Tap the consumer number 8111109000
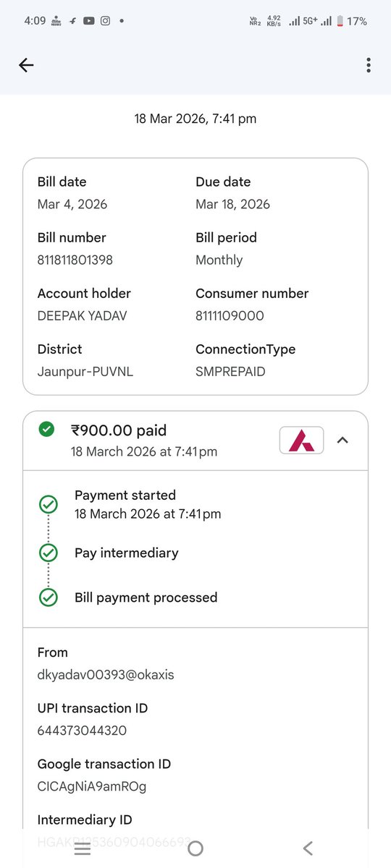The width and height of the screenshot is (391, 868). (x=230, y=315)
